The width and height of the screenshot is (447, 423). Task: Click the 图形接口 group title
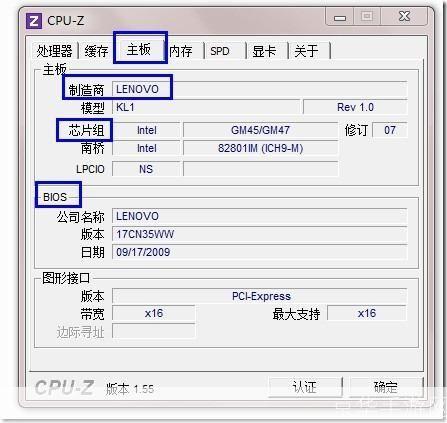tap(66, 278)
